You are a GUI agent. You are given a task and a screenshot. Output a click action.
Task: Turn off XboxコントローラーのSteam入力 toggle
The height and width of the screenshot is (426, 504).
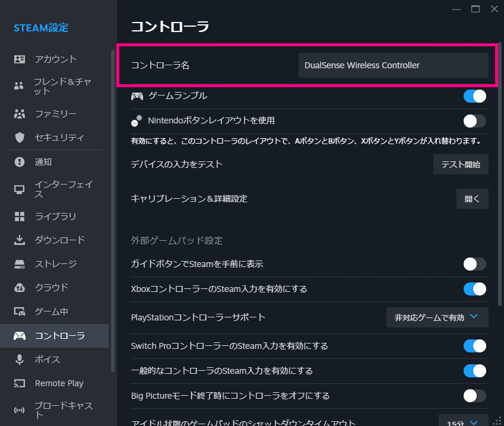click(475, 289)
